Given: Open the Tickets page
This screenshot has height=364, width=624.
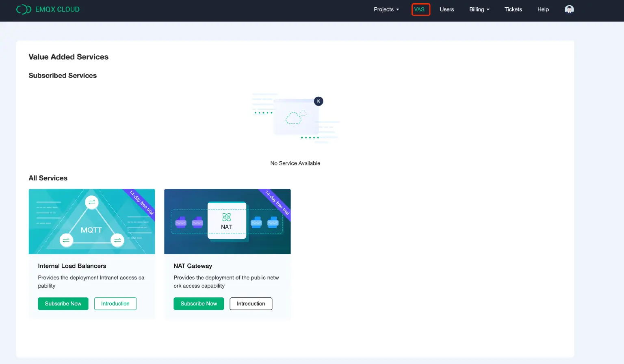Looking at the screenshot, I should click(x=513, y=9).
